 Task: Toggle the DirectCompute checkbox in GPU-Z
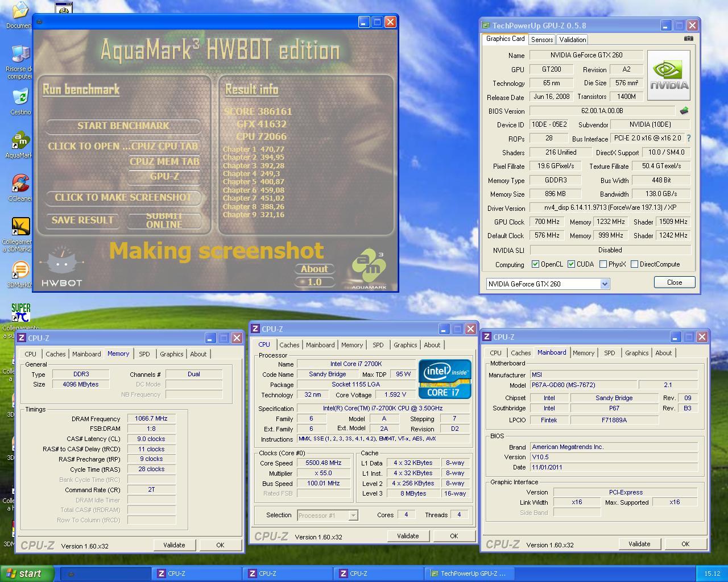[634, 264]
